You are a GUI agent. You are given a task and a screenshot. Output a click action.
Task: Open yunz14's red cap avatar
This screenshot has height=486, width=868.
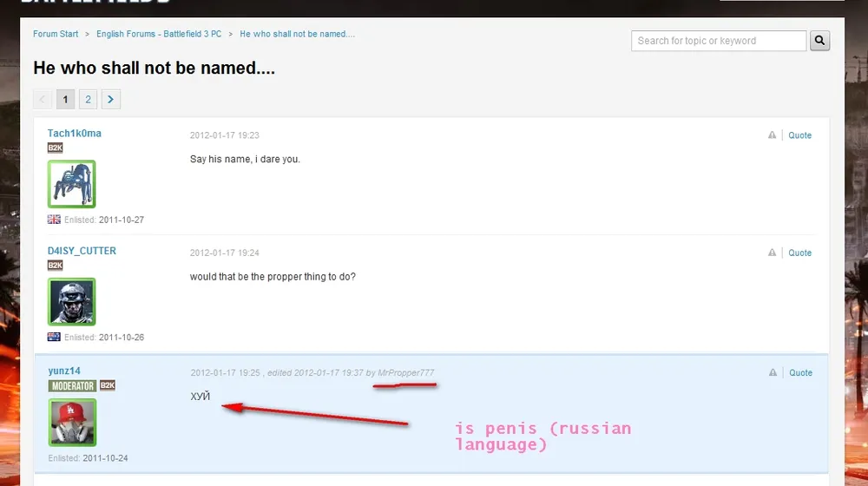click(x=72, y=423)
